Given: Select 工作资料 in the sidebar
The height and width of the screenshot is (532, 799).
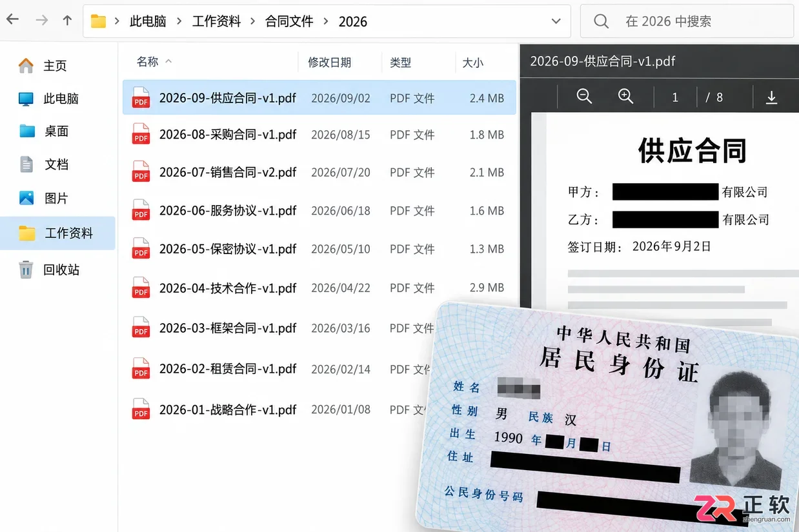Looking at the screenshot, I should [57, 233].
